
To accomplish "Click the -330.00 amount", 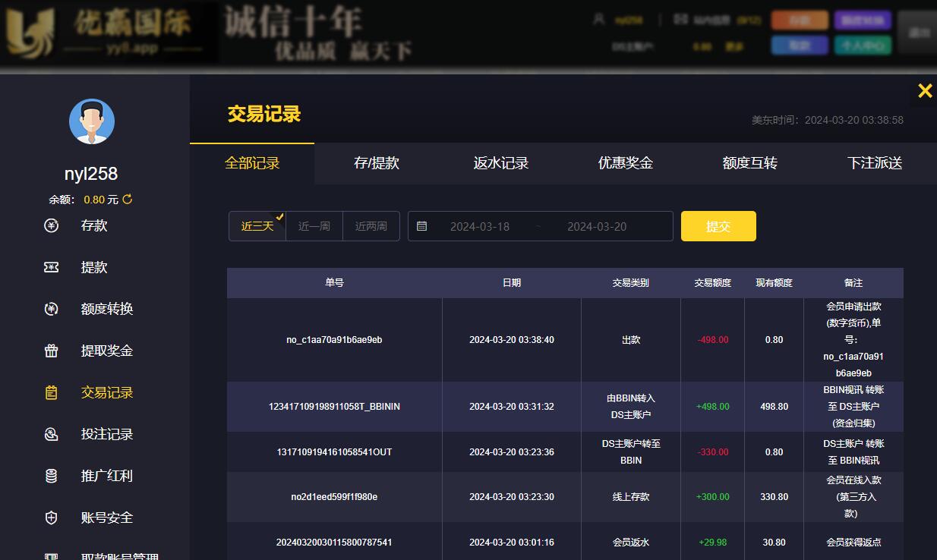I will 713,452.
